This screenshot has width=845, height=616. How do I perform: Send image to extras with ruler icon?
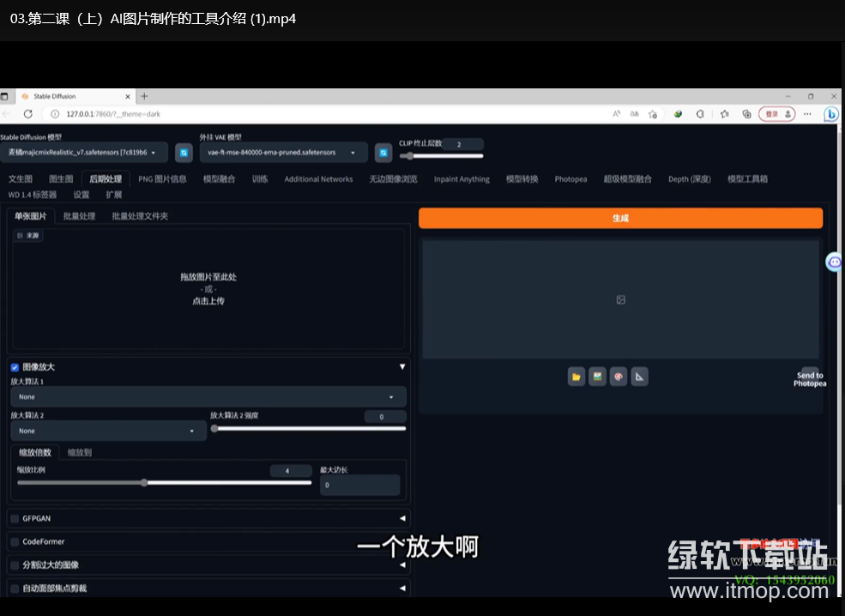[639, 377]
